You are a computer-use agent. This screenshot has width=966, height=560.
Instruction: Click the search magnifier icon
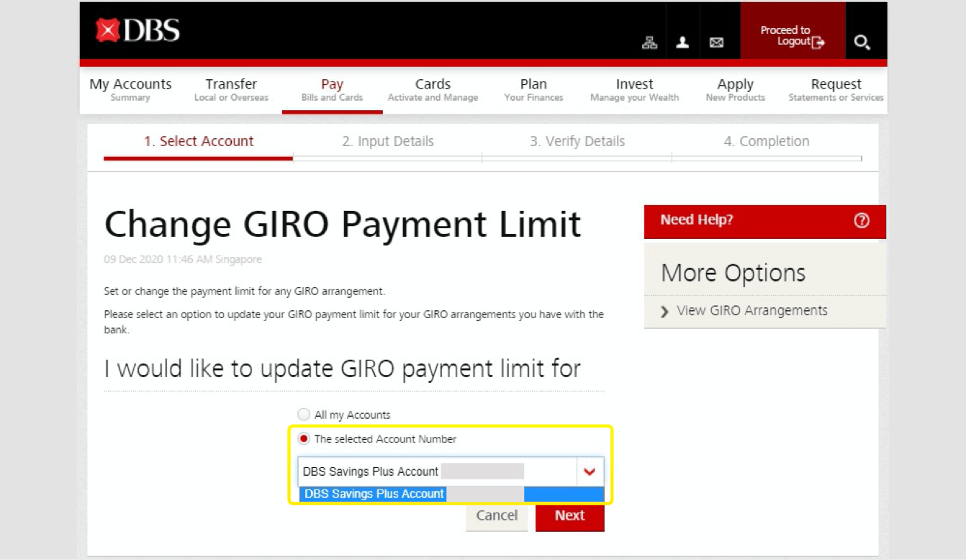(862, 42)
